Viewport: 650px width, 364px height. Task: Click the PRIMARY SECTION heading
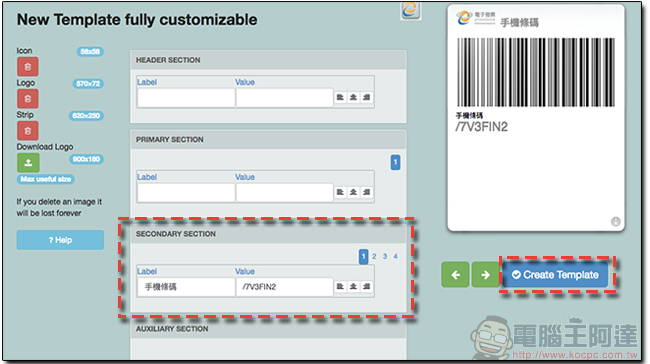click(x=170, y=140)
